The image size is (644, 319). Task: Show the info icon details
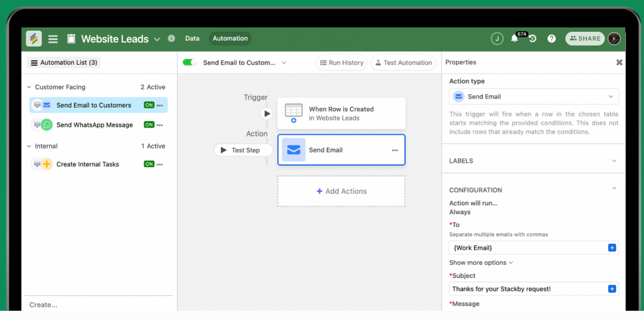pos(171,38)
